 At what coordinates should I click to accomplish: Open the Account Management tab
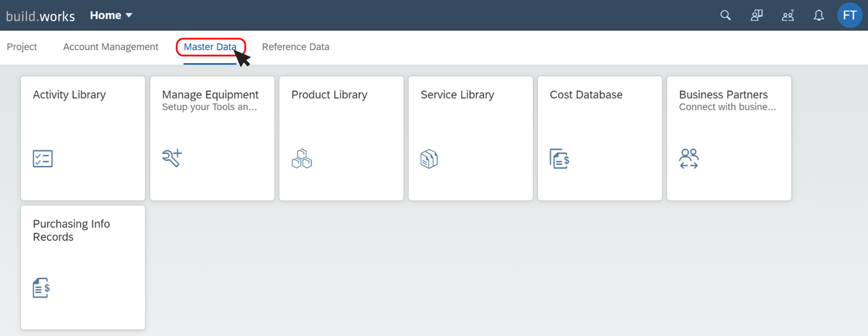pyautogui.click(x=111, y=47)
